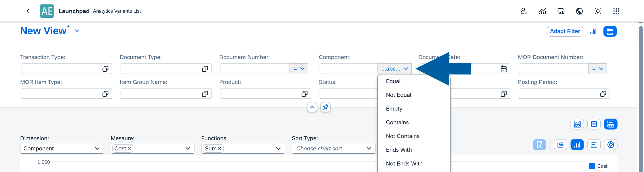Switch to horizontal bar chart type

(x=594, y=145)
